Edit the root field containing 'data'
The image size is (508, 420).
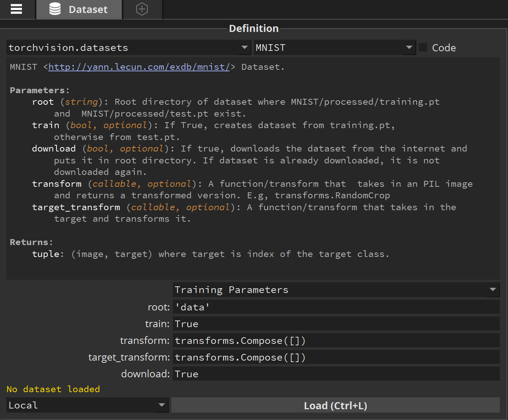(336, 307)
